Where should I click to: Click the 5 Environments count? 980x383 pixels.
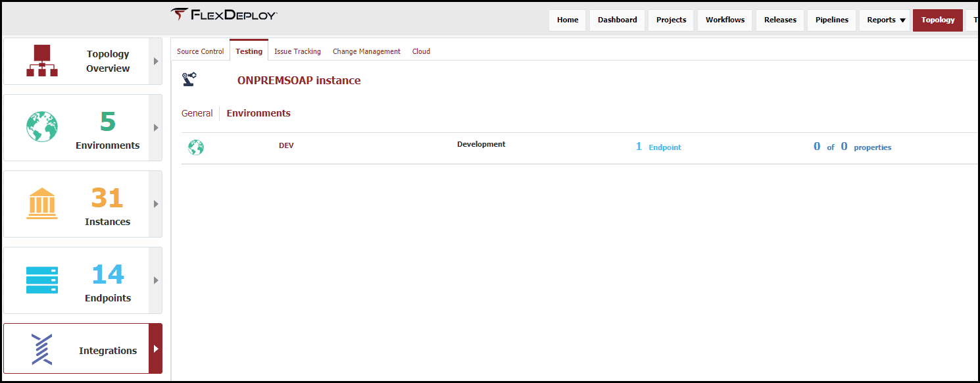(108, 122)
